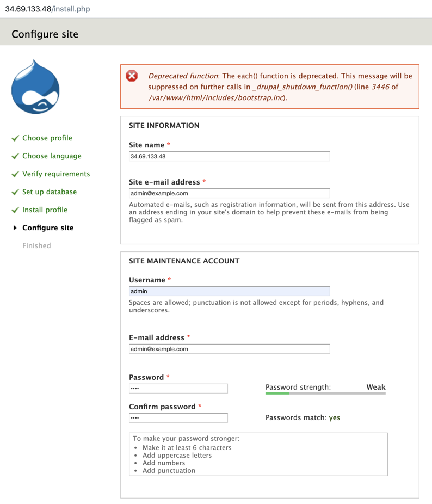Click the Set up database step text
The image size is (432, 504).
(50, 192)
